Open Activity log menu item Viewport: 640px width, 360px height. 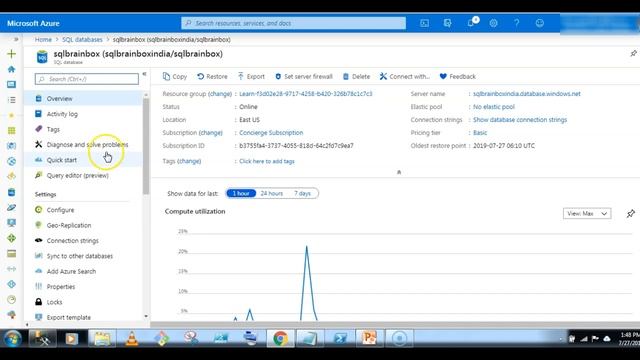point(83,114)
